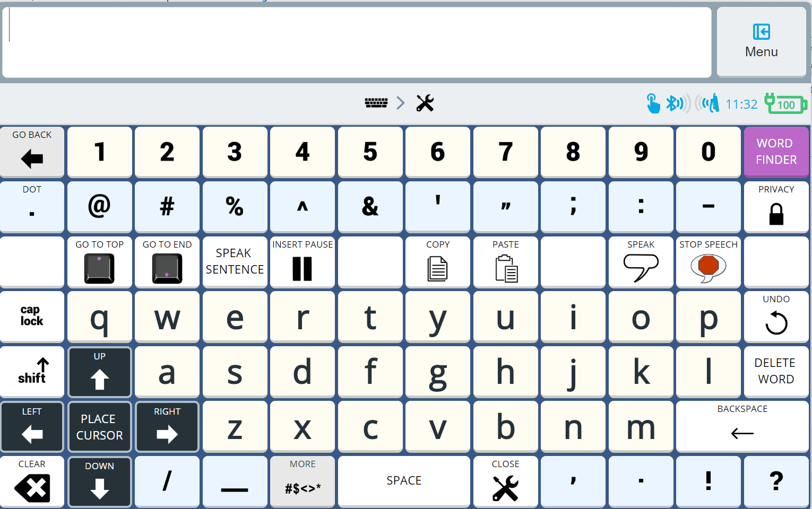Go back using the GO BACK arrow key
This screenshot has width=812, height=509.
click(x=32, y=152)
